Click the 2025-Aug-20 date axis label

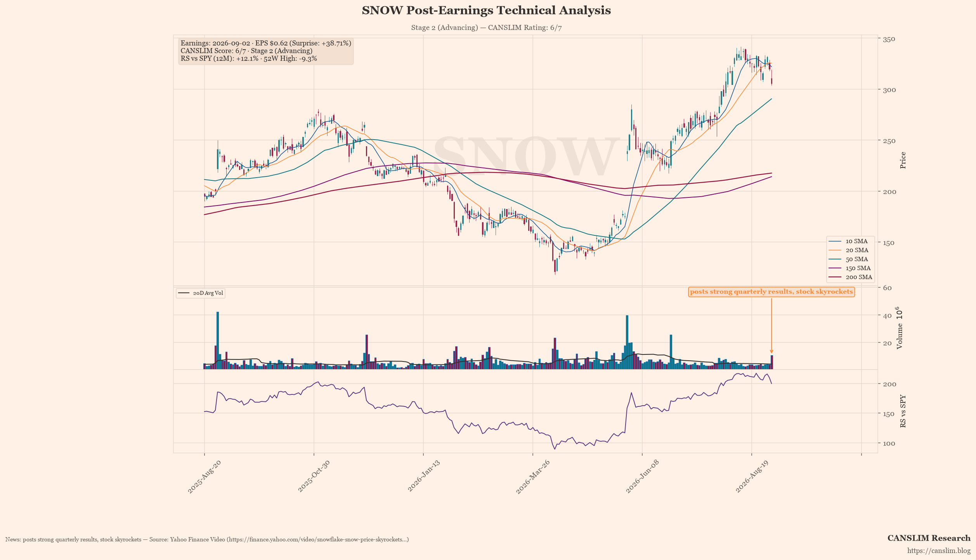pos(205,477)
